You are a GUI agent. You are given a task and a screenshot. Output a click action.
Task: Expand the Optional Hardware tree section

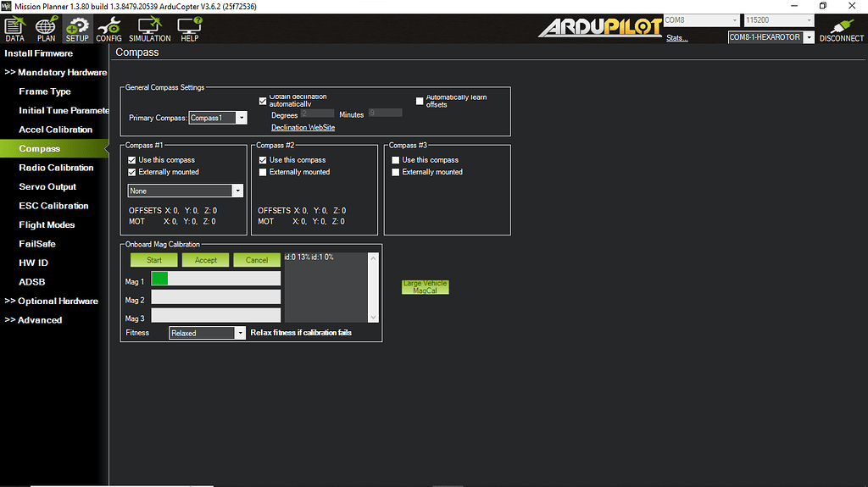click(52, 302)
